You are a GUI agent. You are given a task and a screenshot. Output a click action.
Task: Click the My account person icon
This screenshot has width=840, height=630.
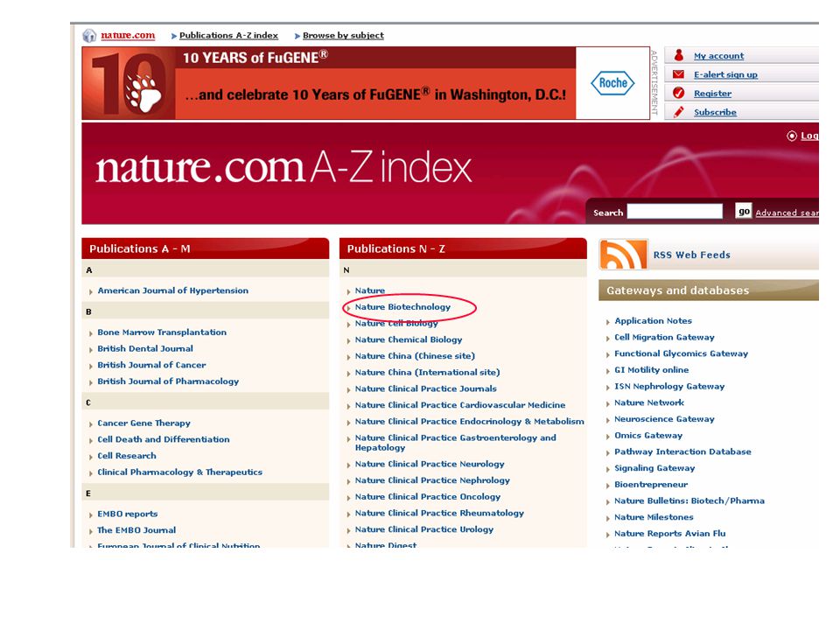(x=679, y=55)
